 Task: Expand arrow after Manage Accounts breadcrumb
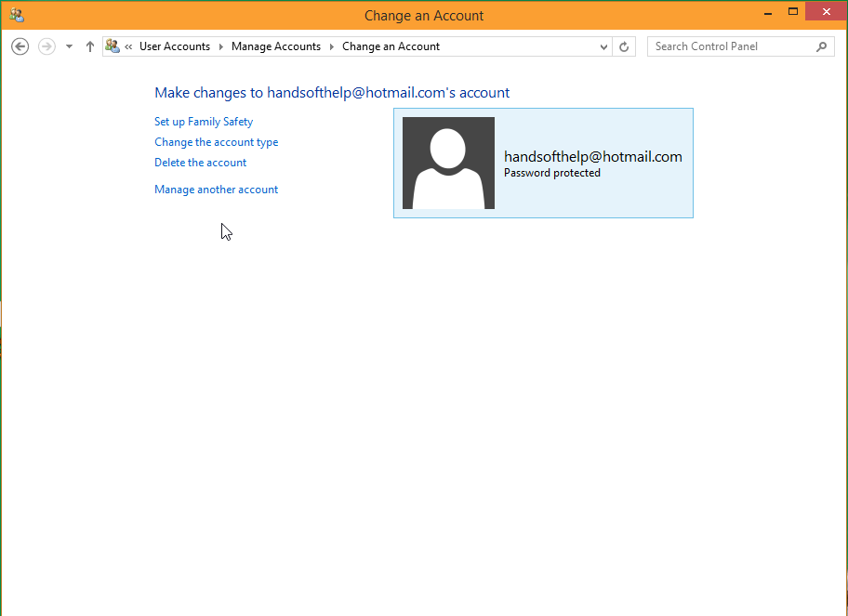(332, 46)
